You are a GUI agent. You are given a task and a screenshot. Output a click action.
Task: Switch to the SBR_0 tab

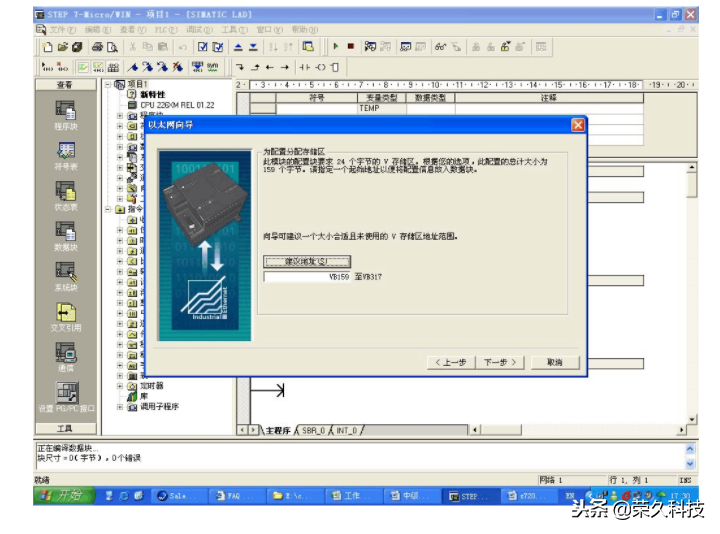click(313, 430)
